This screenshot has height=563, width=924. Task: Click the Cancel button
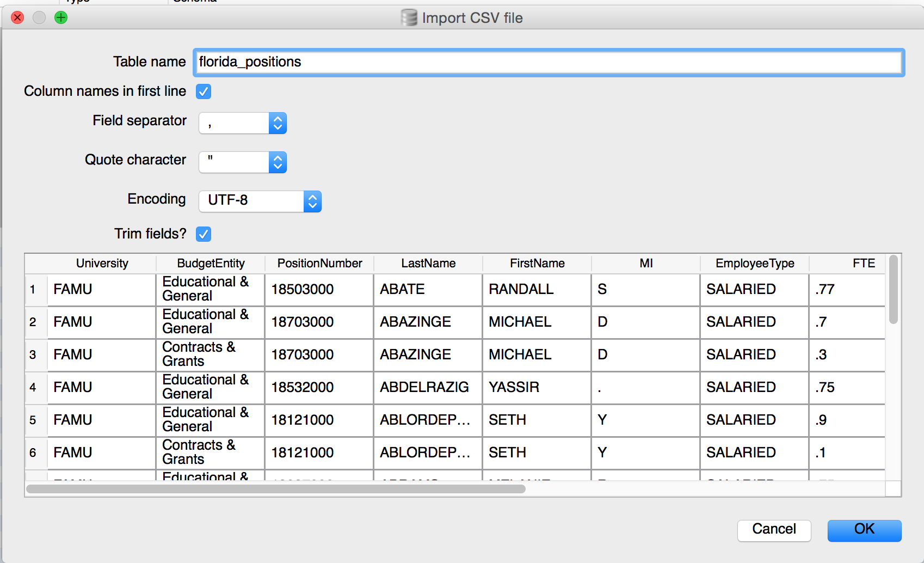774,530
